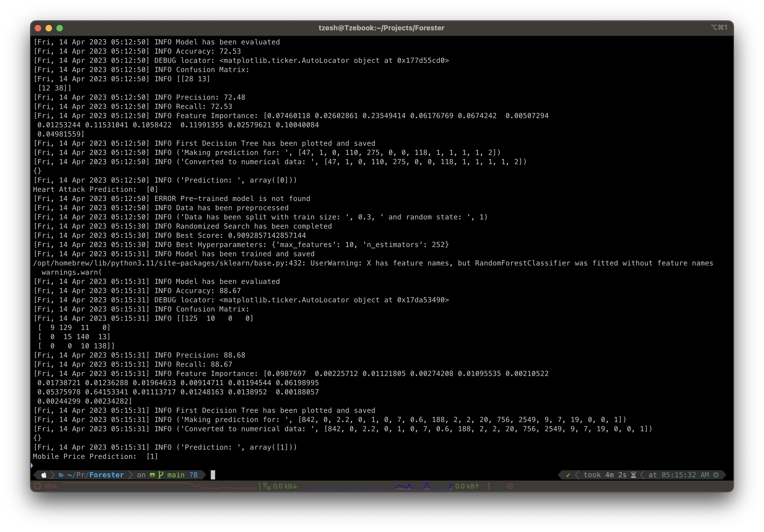Click the 0.0 kB upload indicator
The height and width of the screenshot is (532, 764).
coord(467,486)
